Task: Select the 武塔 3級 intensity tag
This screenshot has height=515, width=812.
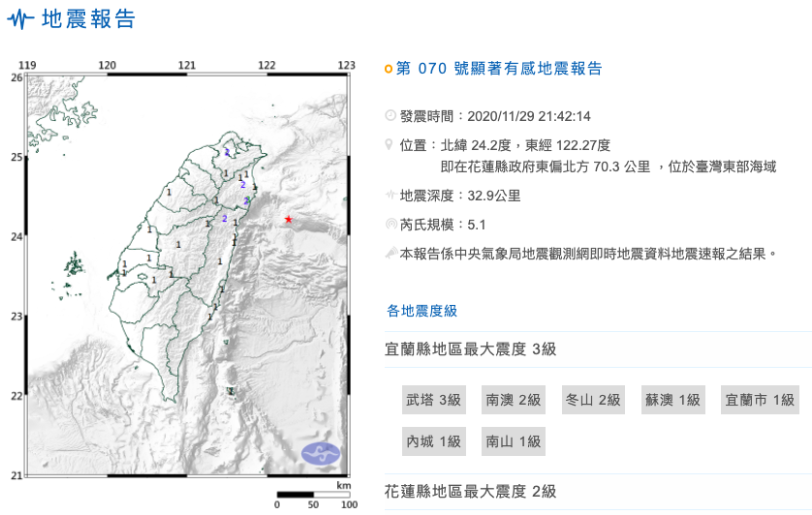Action: pyautogui.click(x=433, y=400)
